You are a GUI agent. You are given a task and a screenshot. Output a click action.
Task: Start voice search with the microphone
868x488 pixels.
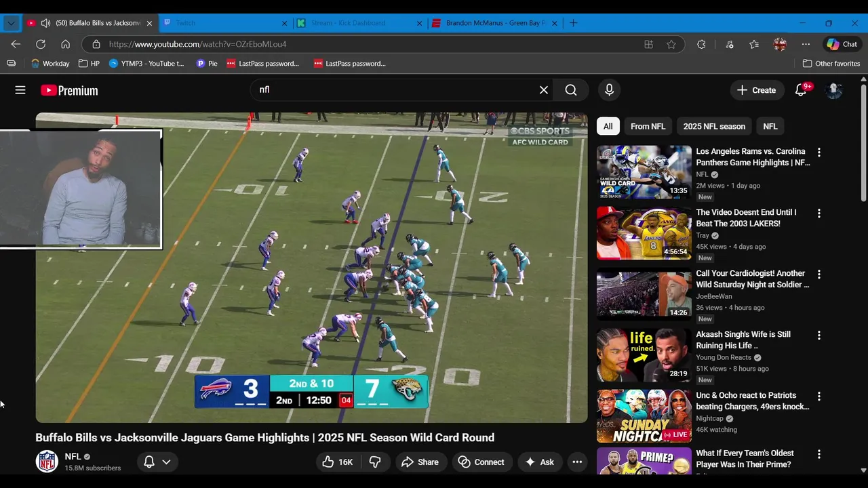609,89
